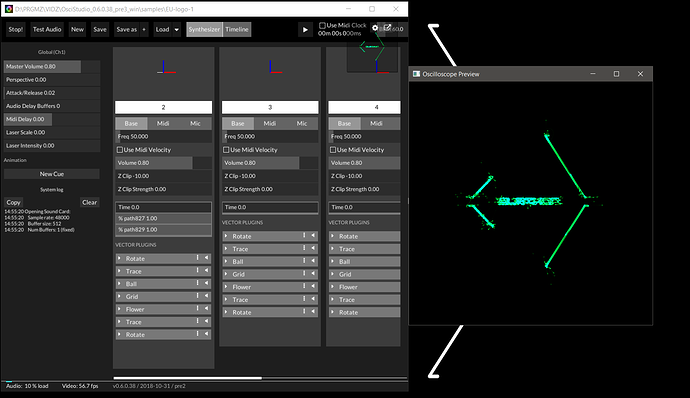
Task: Click the play button in the top toolbar
Action: [305, 29]
